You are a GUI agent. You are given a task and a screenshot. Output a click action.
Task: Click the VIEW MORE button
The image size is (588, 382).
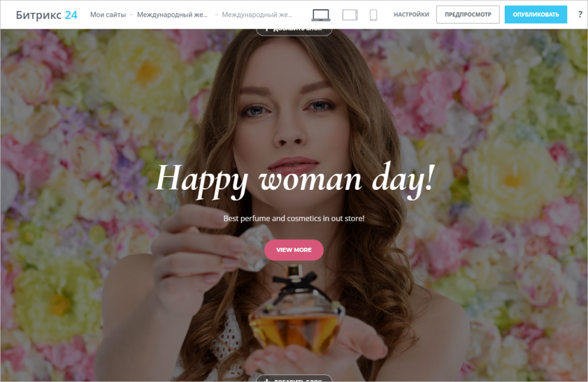coord(294,250)
